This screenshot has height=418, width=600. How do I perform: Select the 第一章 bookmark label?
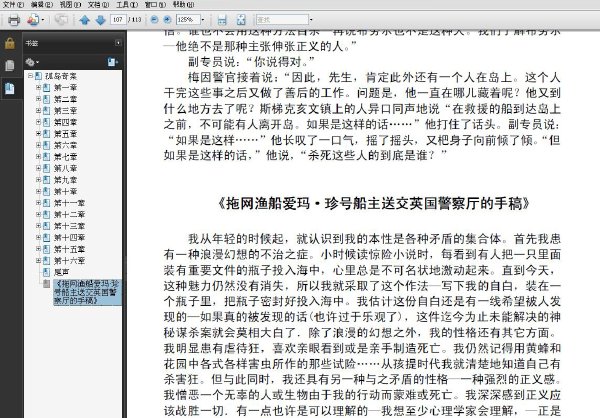(x=65, y=88)
